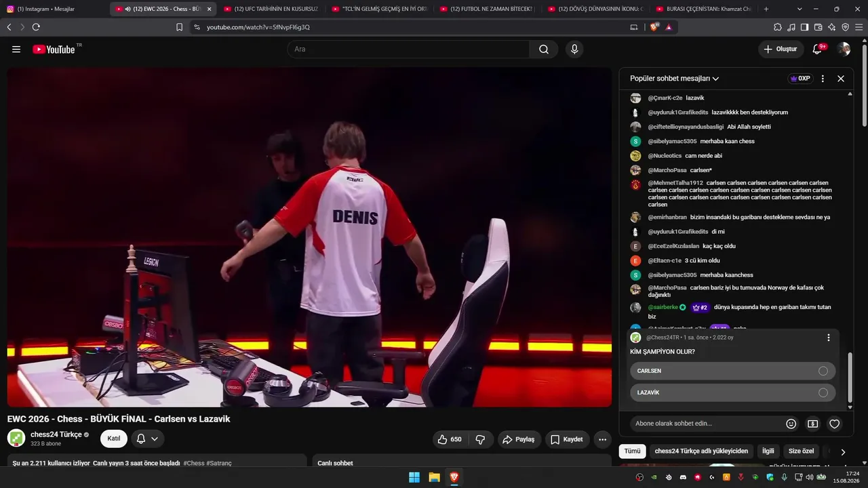Start voice search with the microphone icon
Viewport: 868px width, 488px height.
[574, 49]
